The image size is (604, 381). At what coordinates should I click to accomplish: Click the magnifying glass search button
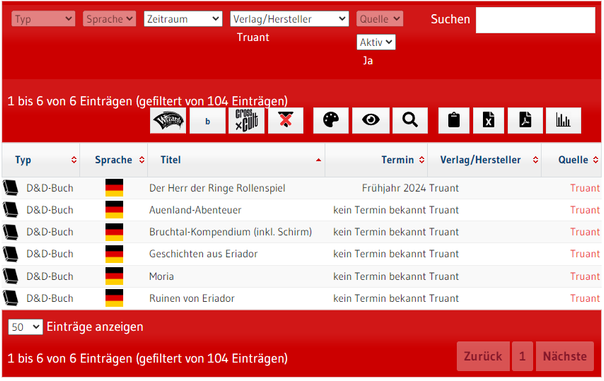(x=410, y=121)
